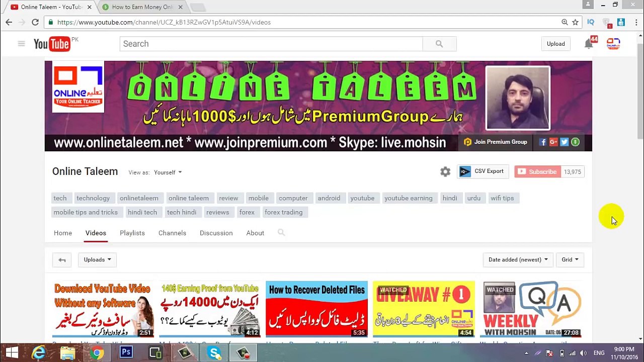Bookmark this page with the star
The image size is (644, 362).
[575, 22]
